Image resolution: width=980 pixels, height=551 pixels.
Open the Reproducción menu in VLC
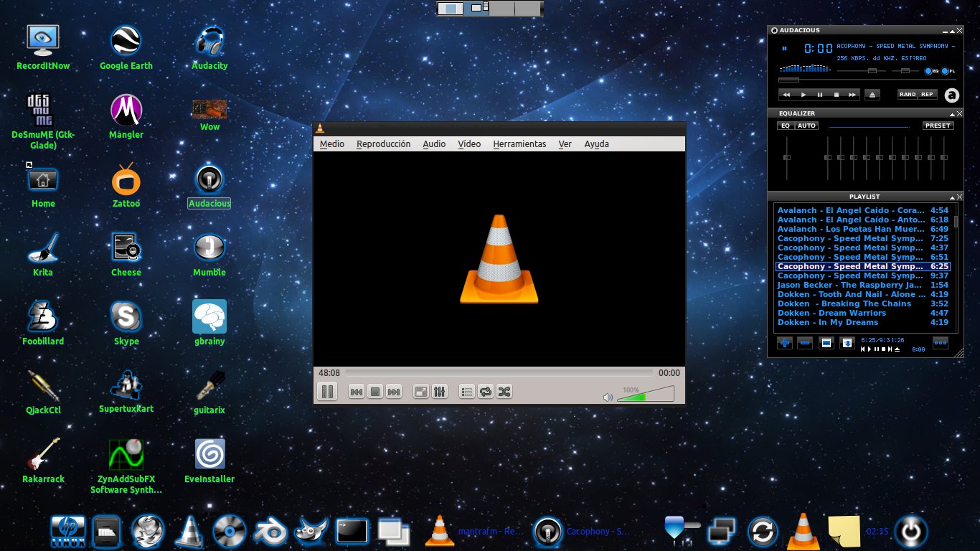pyautogui.click(x=383, y=143)
